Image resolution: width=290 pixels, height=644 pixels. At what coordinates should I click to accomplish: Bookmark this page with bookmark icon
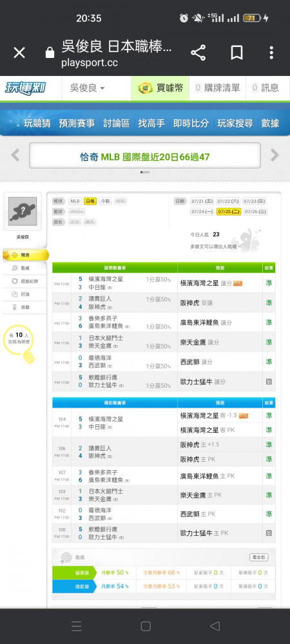click(237, 53)
